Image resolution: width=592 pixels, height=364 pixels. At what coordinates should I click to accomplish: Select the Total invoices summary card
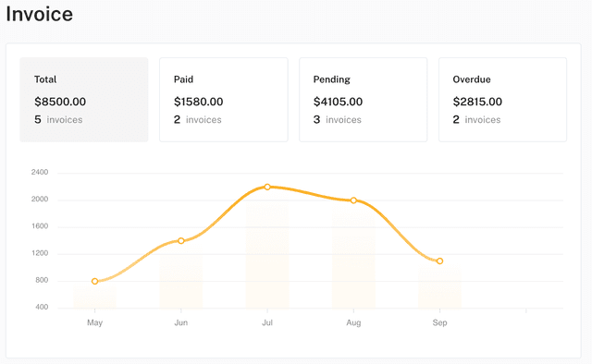coord(84,100)
